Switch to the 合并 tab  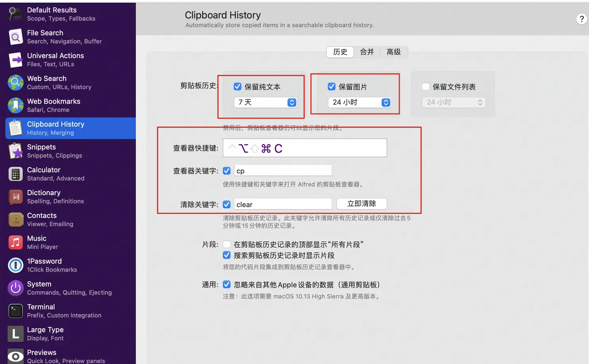click(x=367, y=52)
